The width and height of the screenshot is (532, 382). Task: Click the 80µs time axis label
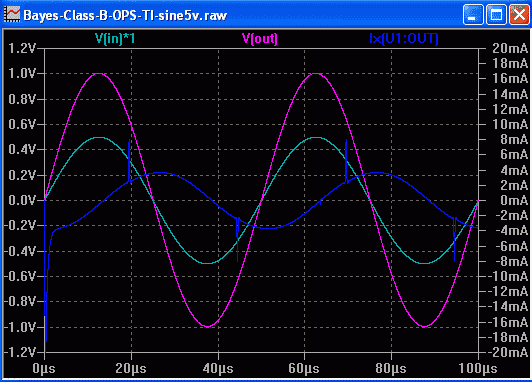(391, 368)
